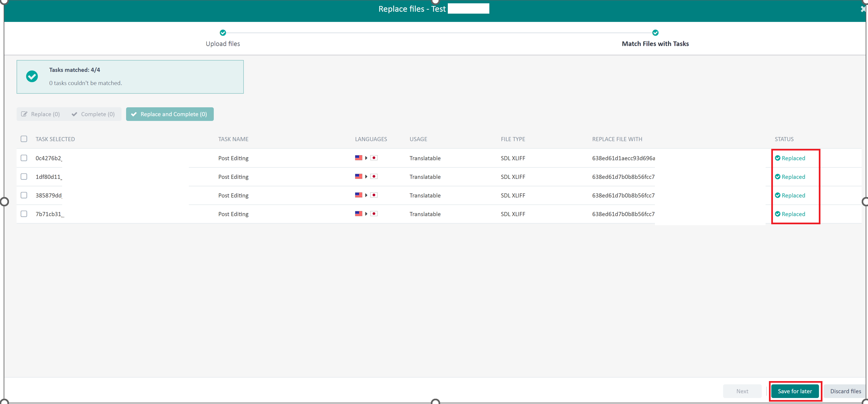
Task: Select task name 385879dd
Action: 49,195
